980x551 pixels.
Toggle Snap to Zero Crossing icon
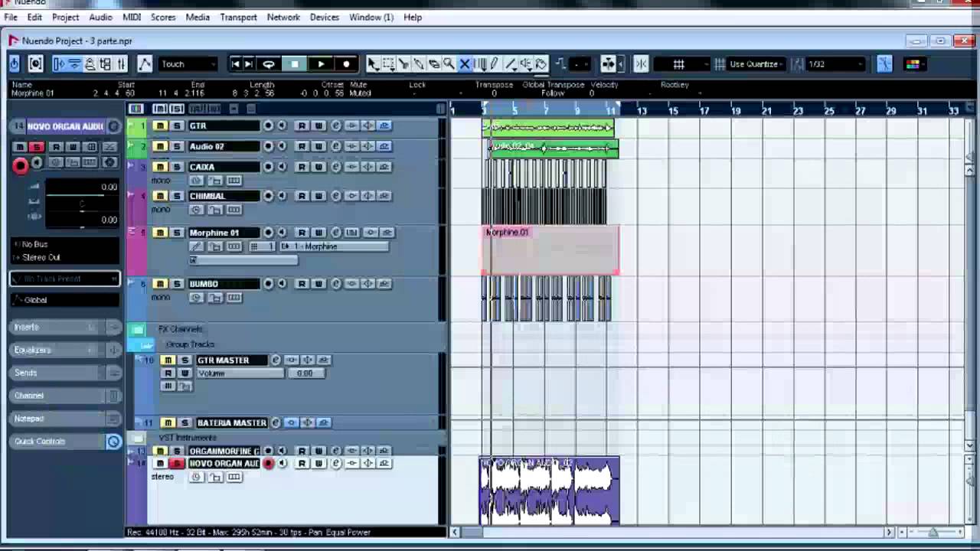[x=884, y=64]
